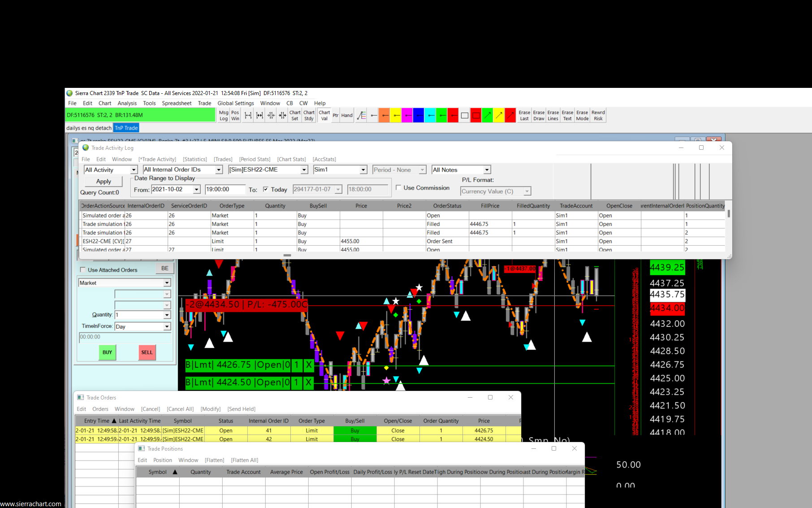Screen dimensions: 812x508
Task: Click the Rewrd Risk toolbar button
Action: click(598, 116)
